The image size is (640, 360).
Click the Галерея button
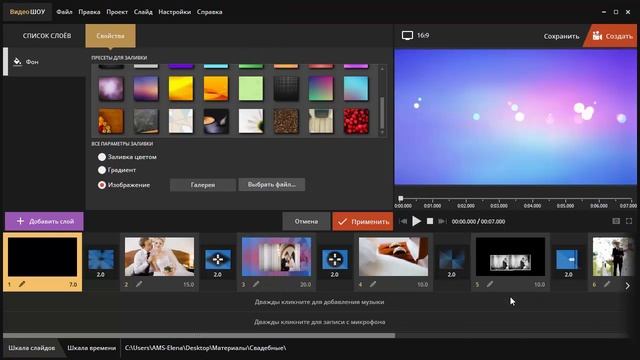pyautogui.click(x=203, y=185)
